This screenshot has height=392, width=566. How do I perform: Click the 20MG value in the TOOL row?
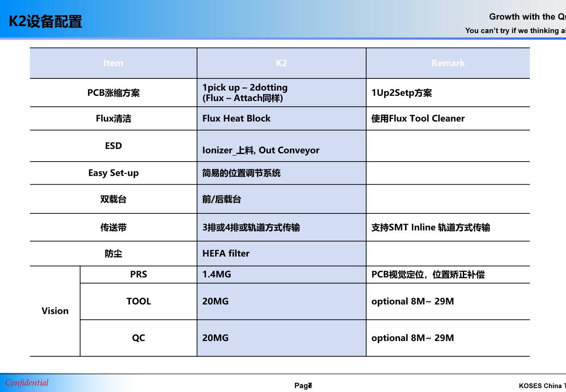coord(216,301)
